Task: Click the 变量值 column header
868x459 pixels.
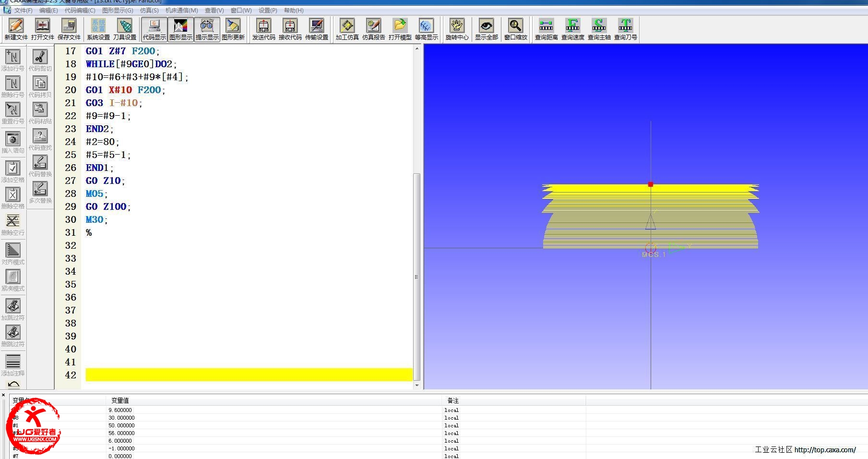Action: point(120,400)
